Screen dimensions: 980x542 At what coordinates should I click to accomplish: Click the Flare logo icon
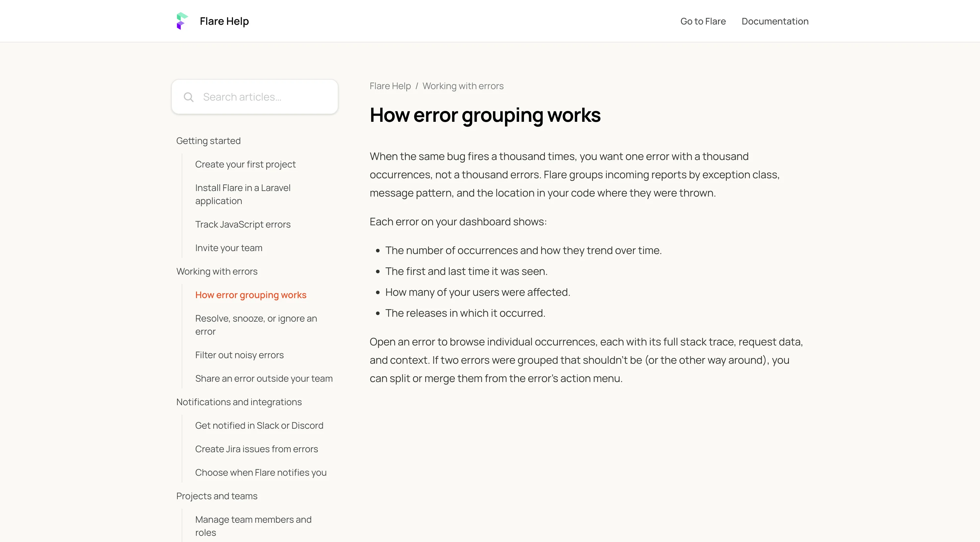coord(182,21)
